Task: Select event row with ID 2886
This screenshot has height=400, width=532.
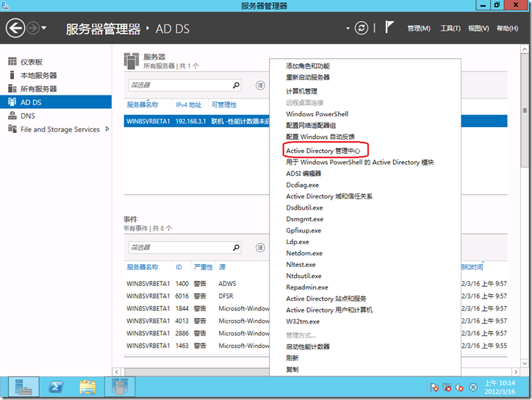Action: (x=197, y=333)
